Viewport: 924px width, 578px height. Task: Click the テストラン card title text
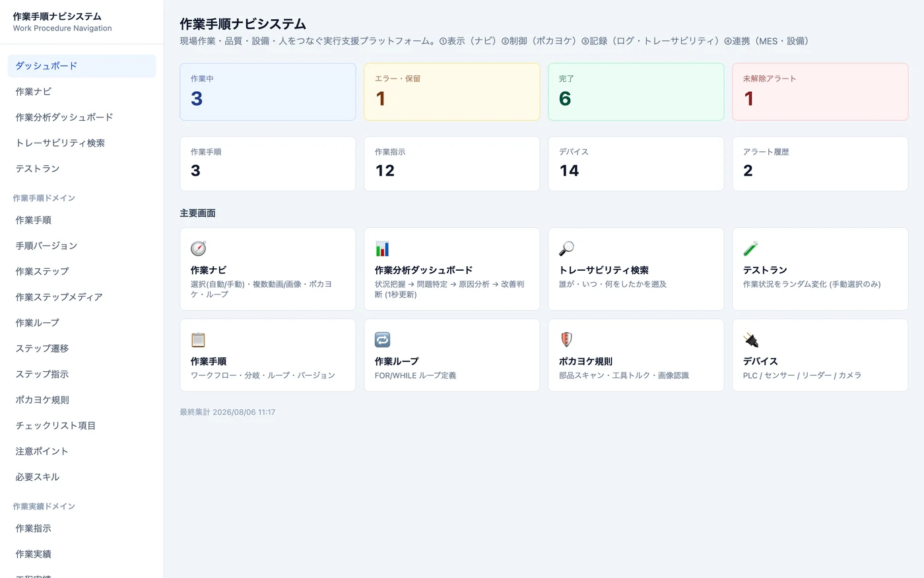click(x=765, y=270)
